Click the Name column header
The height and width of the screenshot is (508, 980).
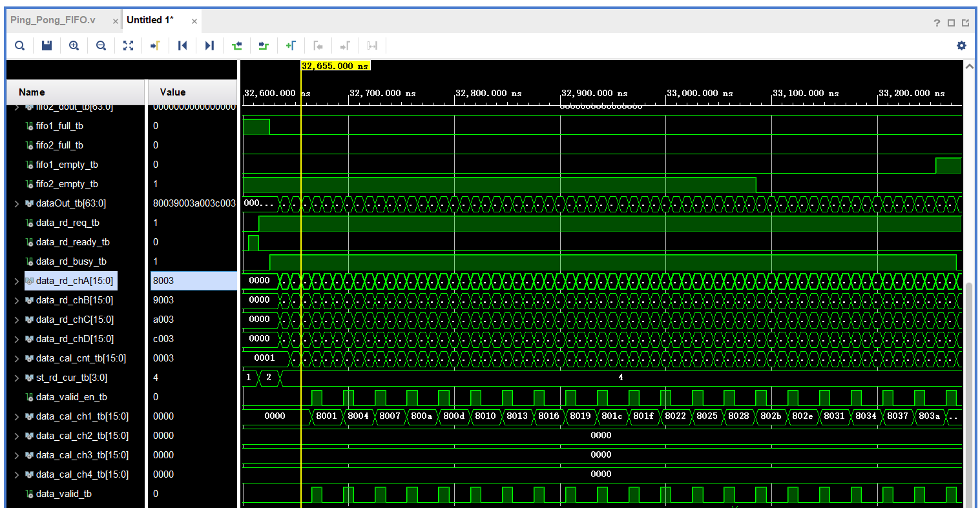point(76,92)
